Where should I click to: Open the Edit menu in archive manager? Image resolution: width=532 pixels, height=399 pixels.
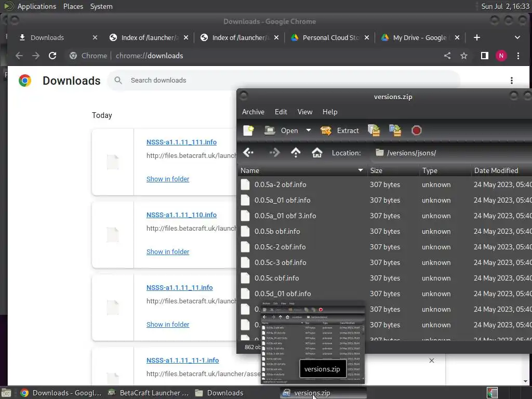281,112
